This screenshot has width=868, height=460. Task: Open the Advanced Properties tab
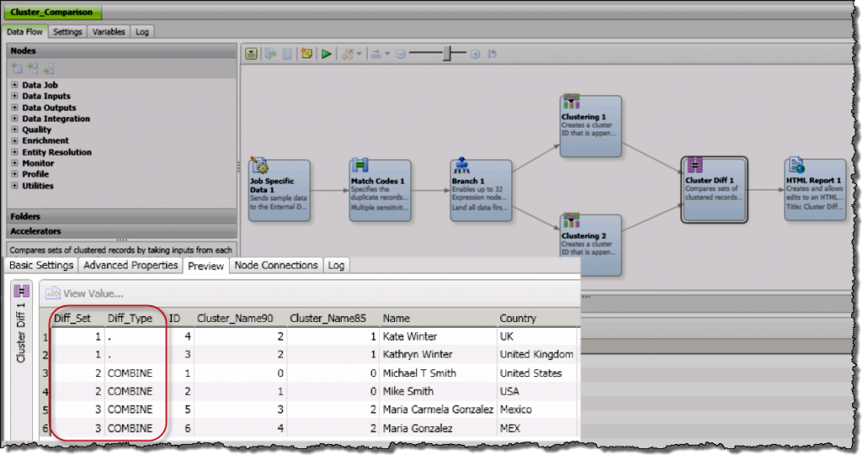pos(131,265)
